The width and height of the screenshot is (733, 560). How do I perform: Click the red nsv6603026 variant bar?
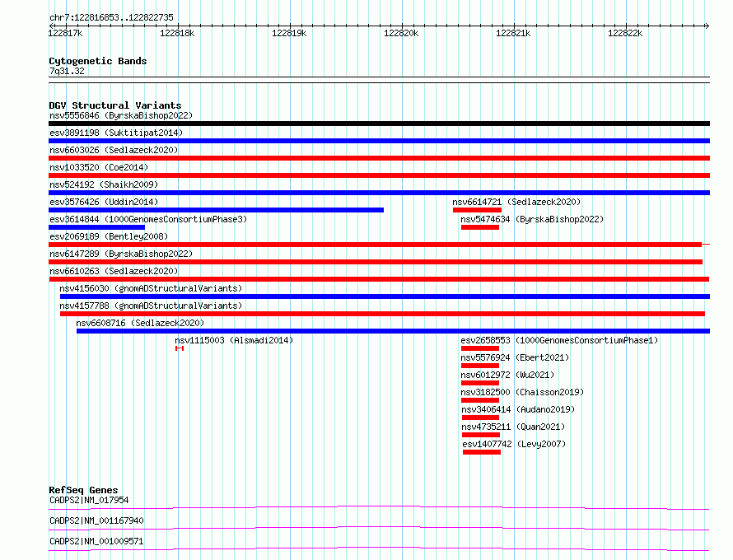tap(379, 158)
